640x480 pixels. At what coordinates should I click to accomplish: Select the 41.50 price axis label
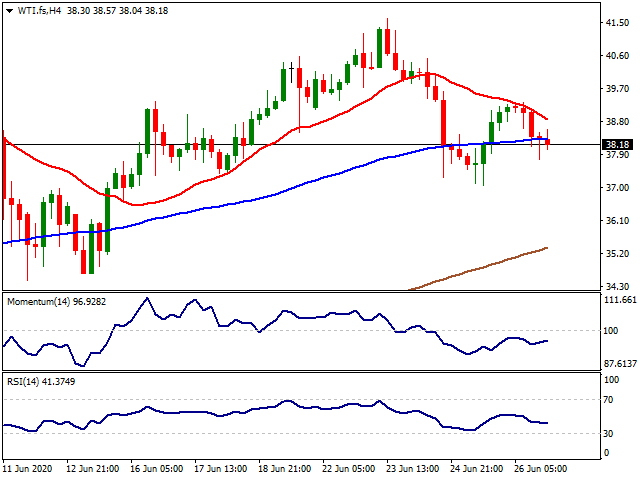click(x=617, y=23)
